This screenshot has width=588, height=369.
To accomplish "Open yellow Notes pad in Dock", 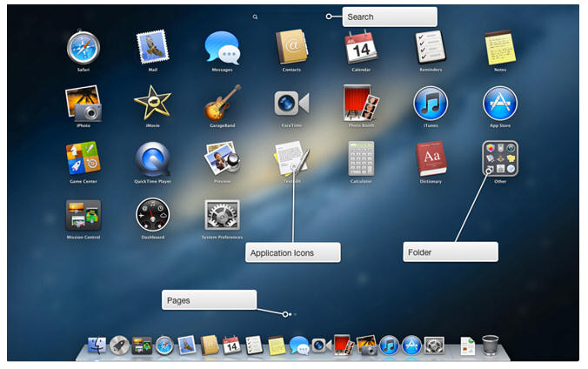I will tap(277, 346).
